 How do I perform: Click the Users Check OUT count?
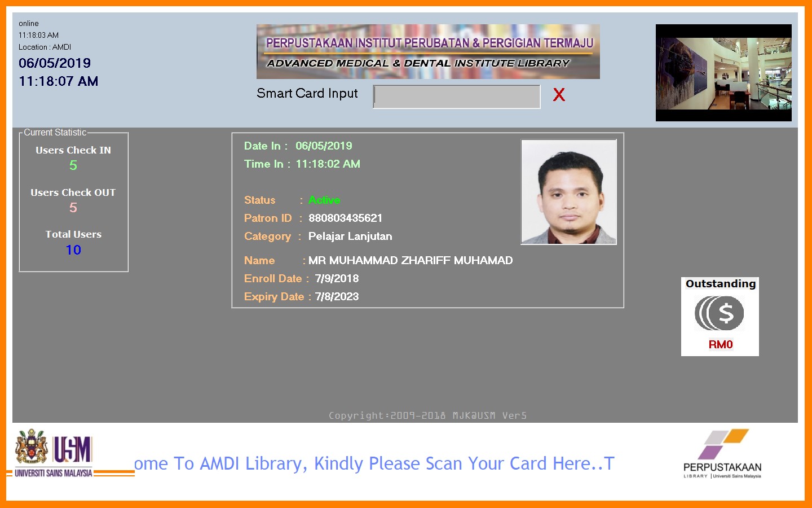click(73, 208)
